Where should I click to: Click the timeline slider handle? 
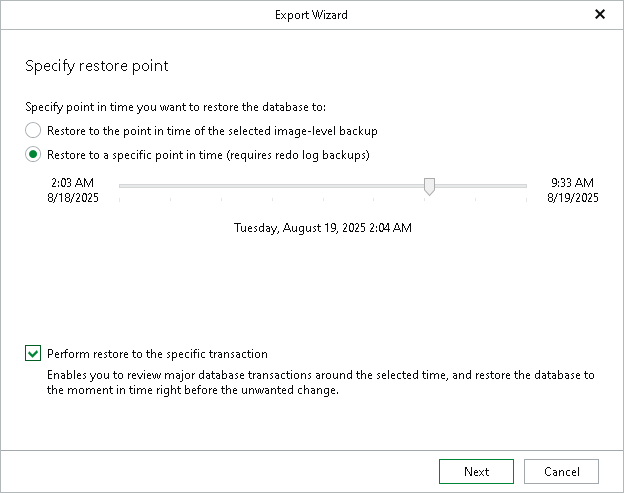pyautogui.click(x=429, y=187)
